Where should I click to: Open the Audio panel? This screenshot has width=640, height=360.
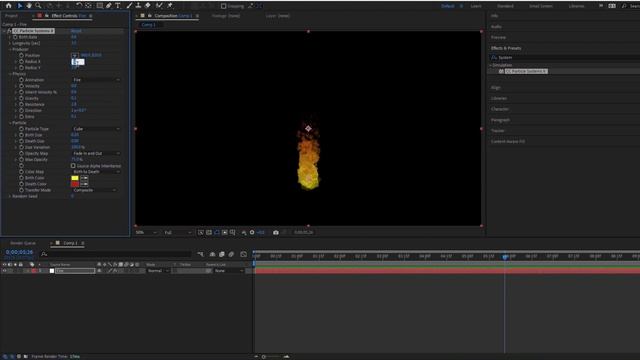pyautogui.click(x=496, y=27)
